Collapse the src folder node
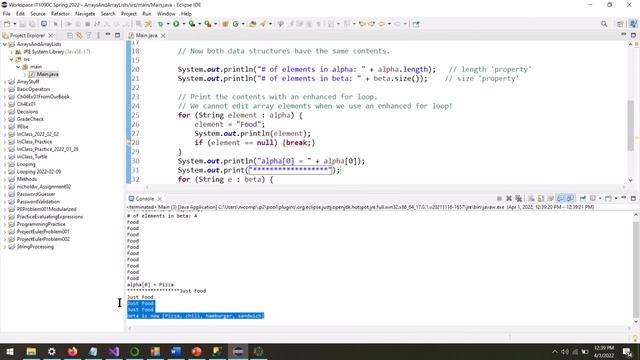 click(12, 59)
